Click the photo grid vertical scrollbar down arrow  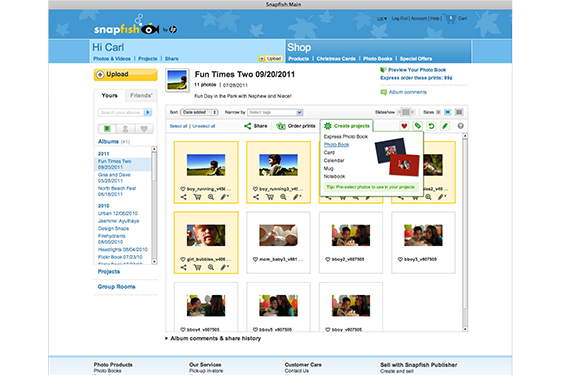[x=465, y=329]
